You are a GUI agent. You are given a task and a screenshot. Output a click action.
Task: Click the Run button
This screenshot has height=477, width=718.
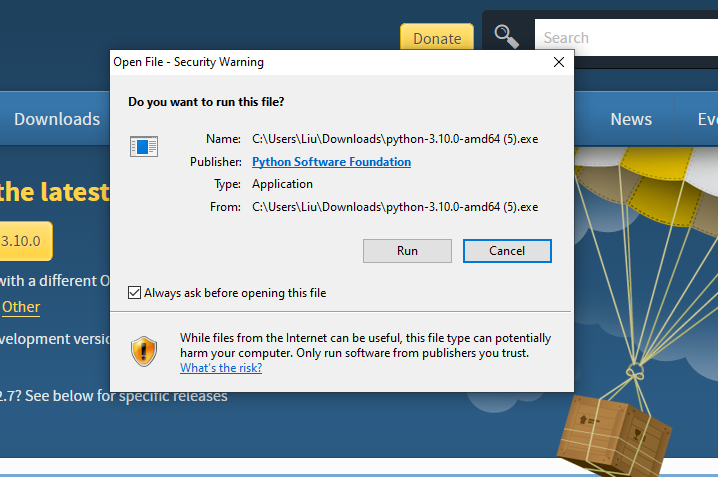(x=407, y=251)
